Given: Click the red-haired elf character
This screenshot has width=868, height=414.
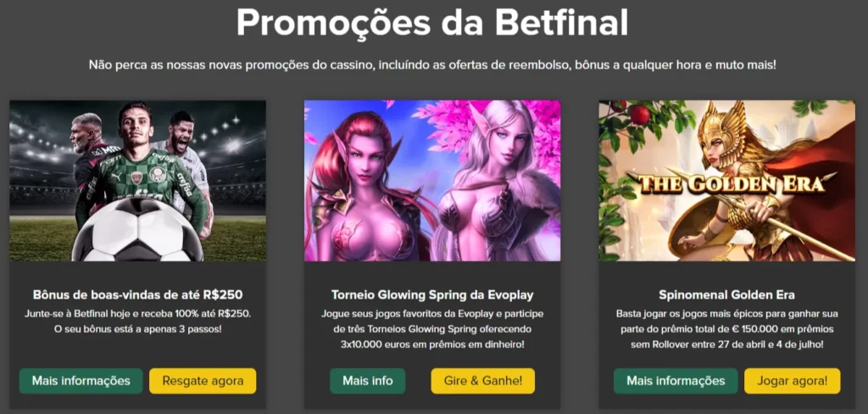Looking at the screenshot, I should [x=370, y=188].
